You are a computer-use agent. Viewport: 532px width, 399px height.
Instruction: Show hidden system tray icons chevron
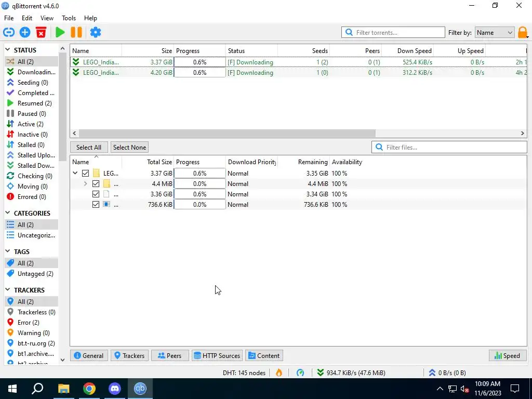tap(440, 389)
